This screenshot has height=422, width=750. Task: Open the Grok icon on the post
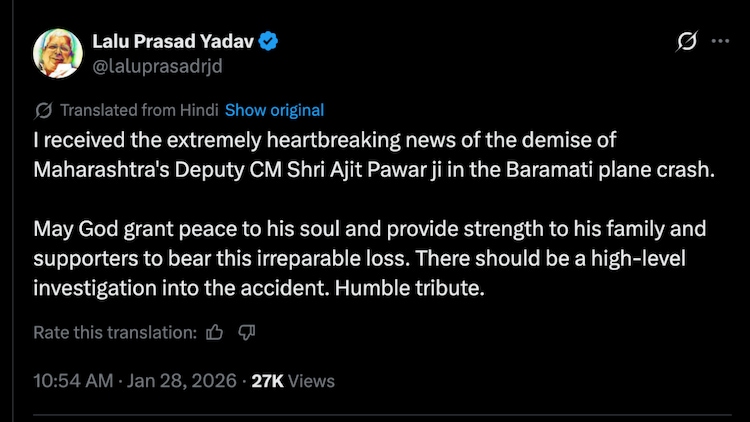pyautogui.click(x=686, y=42)
